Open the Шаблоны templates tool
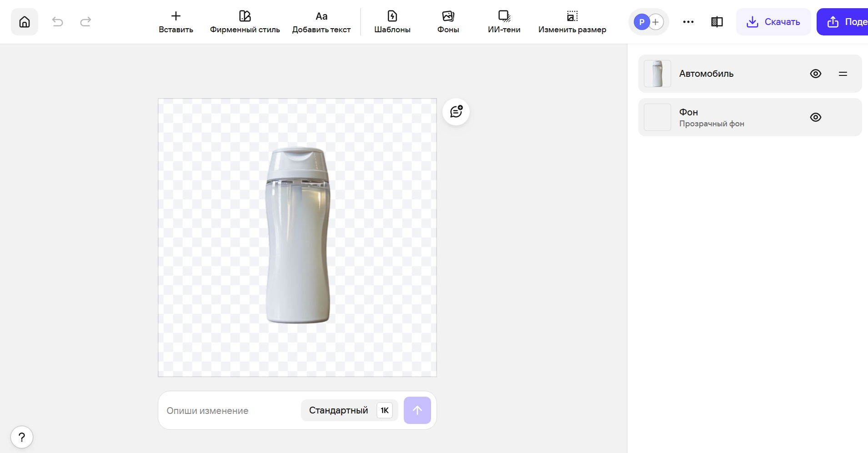This screenshot has height=453, width=868. tap(392, 22)
